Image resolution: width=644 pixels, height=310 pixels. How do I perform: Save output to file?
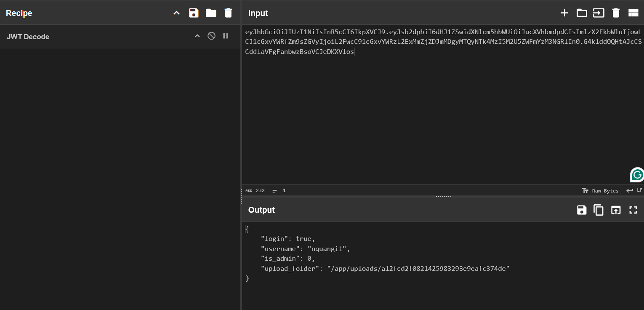582,210
